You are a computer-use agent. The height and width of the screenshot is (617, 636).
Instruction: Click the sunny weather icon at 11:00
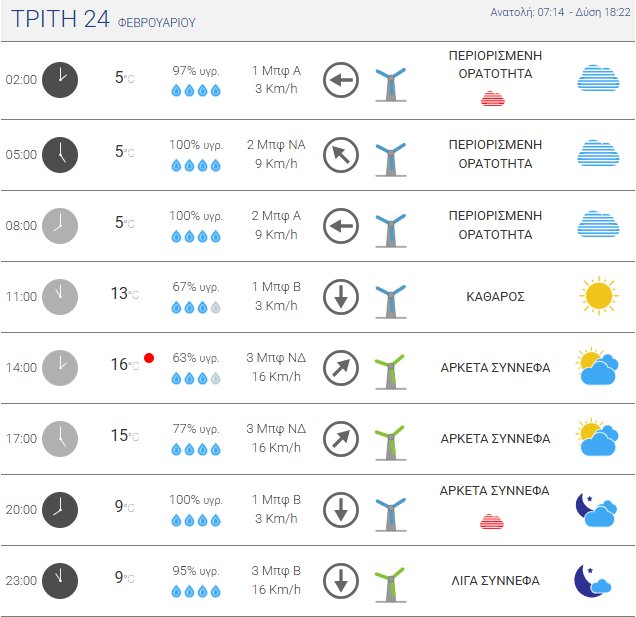tap(598, 296)
